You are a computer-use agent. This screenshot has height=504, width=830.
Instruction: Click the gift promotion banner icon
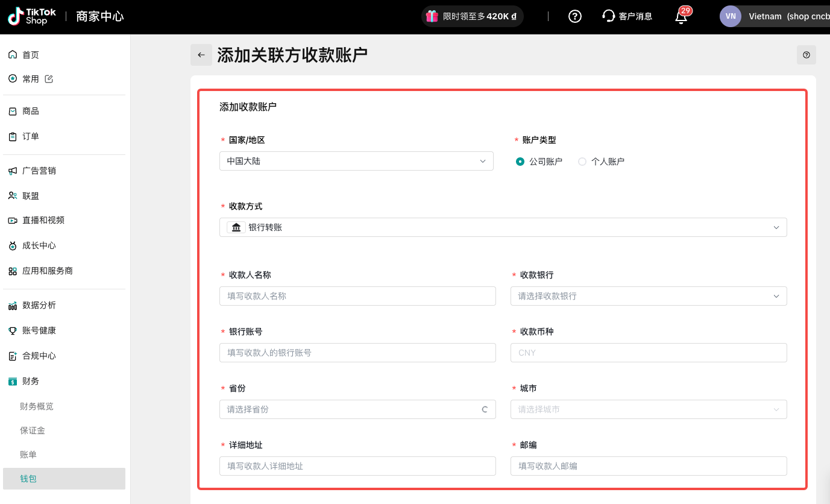432,16
